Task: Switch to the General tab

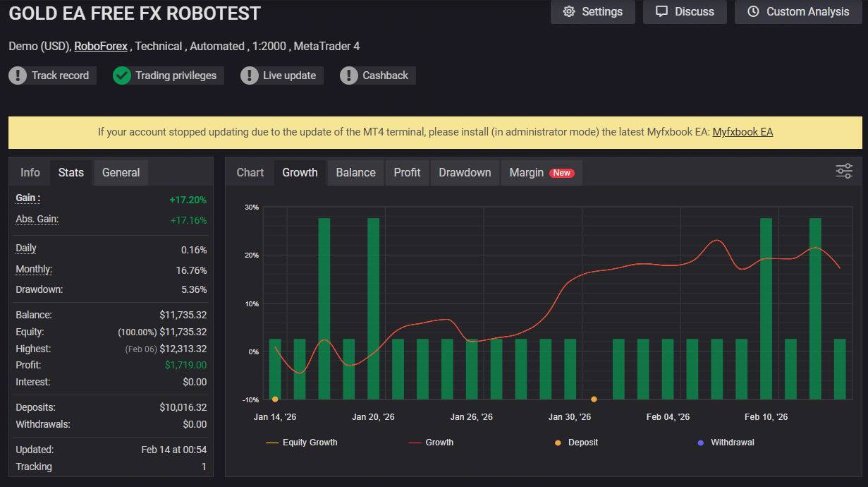Action: [121, 172]
